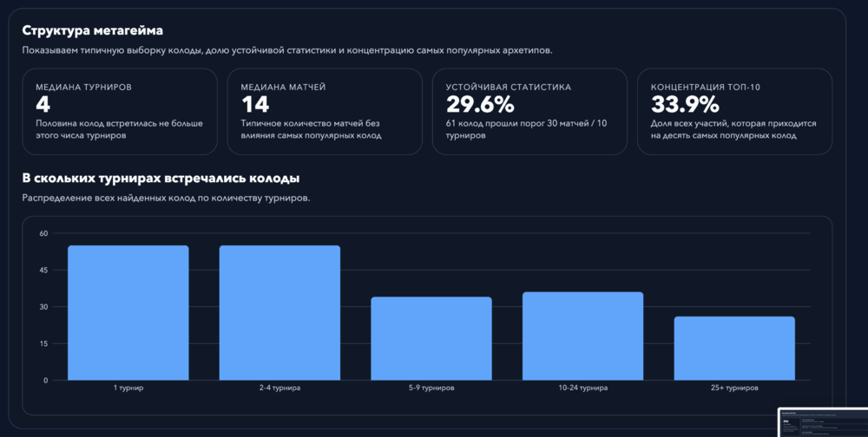
Task: Click the median matches value 14
Action: (x=255, y=104)
